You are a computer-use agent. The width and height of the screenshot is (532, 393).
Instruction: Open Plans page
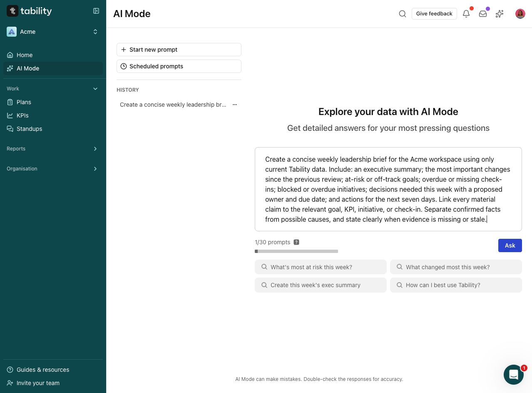(x=53, y=102)
